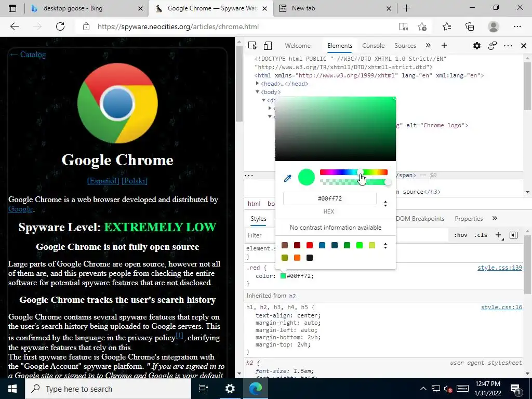View site information lock icon

pos(86,26)
